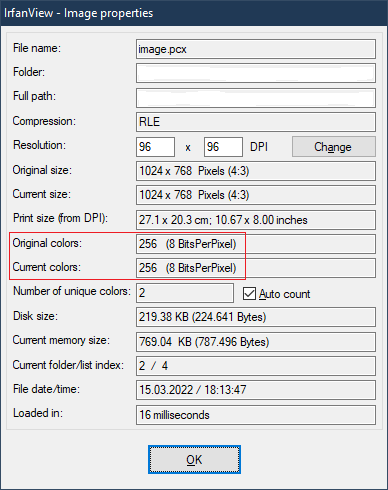Click the 'File date/time:' label
Screen dimensions: 388x490
pyautogui.click(x=46, y=389)
